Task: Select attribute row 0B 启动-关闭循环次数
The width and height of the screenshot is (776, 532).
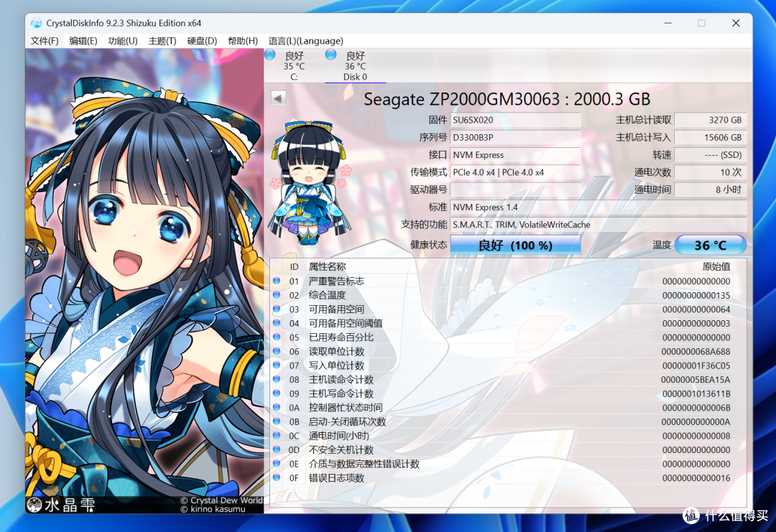Action: click(502, 421)
